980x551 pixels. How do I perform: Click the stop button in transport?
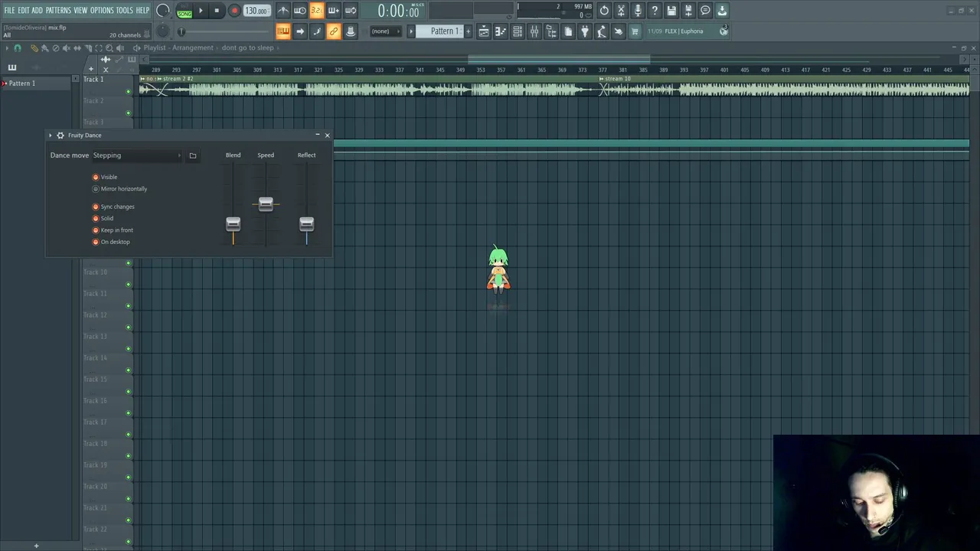pyautogui.click(x=217, y=11)
